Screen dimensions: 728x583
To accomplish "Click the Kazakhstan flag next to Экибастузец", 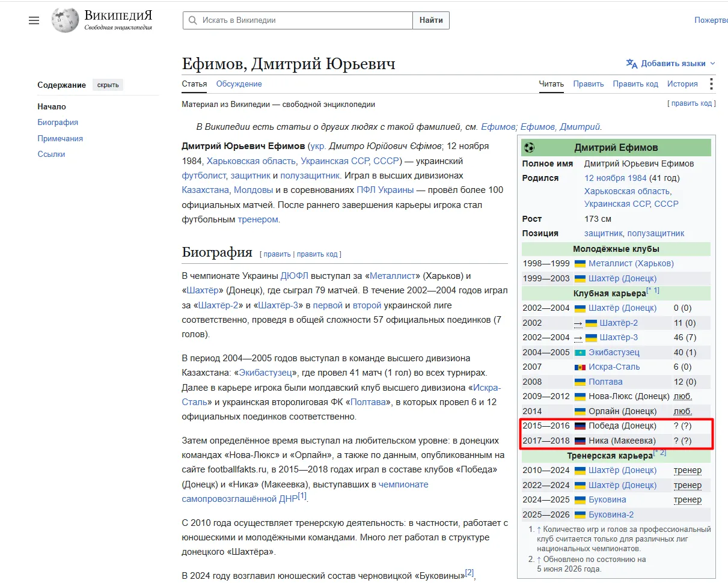I will 580,352.
